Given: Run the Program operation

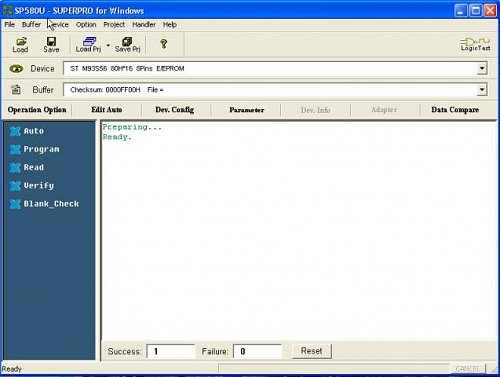Looking at the screenshot, I should pyautogui.click(x=41, y=149).
